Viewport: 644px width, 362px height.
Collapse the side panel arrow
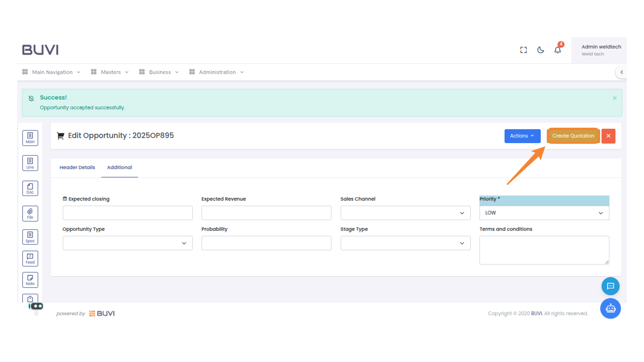pos(622,72)
